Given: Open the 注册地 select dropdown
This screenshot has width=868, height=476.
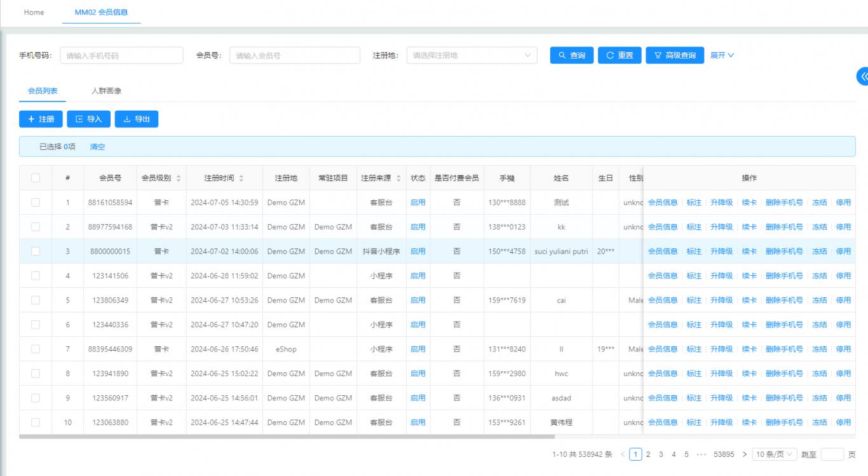Looking at the screenshot, I should [x=471, y=55].
